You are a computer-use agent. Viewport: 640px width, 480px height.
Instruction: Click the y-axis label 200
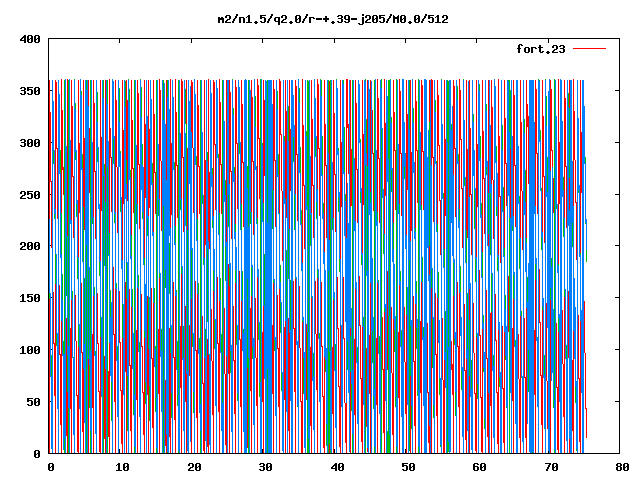coord(30,246)
